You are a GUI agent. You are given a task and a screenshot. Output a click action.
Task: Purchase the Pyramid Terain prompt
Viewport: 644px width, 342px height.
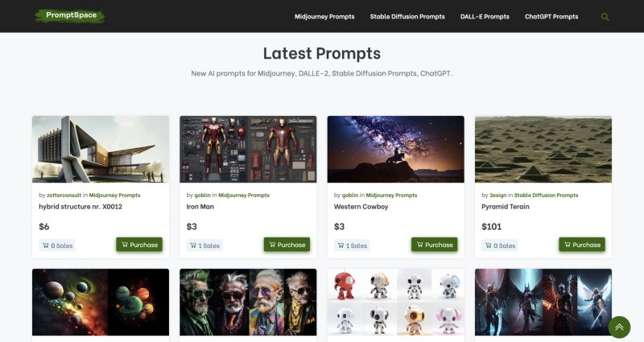point(582,245)
